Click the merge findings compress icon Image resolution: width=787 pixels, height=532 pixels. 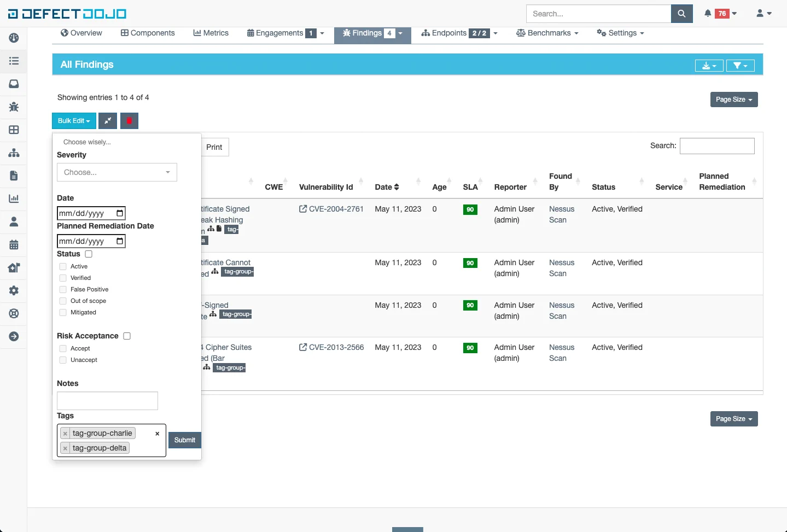(x=108, y=121)
